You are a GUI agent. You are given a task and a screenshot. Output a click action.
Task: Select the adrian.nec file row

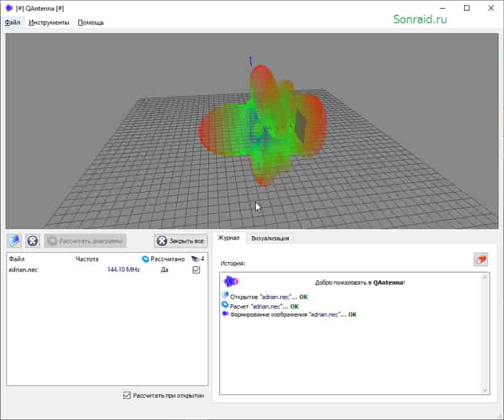[107, 270]
